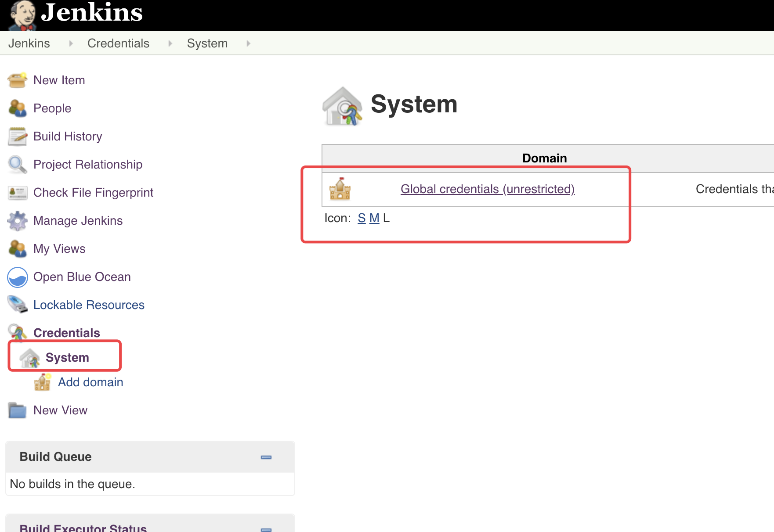This screenshot has height=532, width=774.
Task: Expand the arrow after System breadcrumb
Action: pos(248,43)
